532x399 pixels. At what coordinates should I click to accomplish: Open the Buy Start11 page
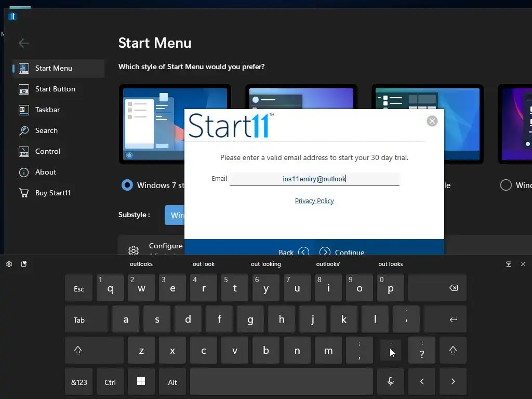58,193
